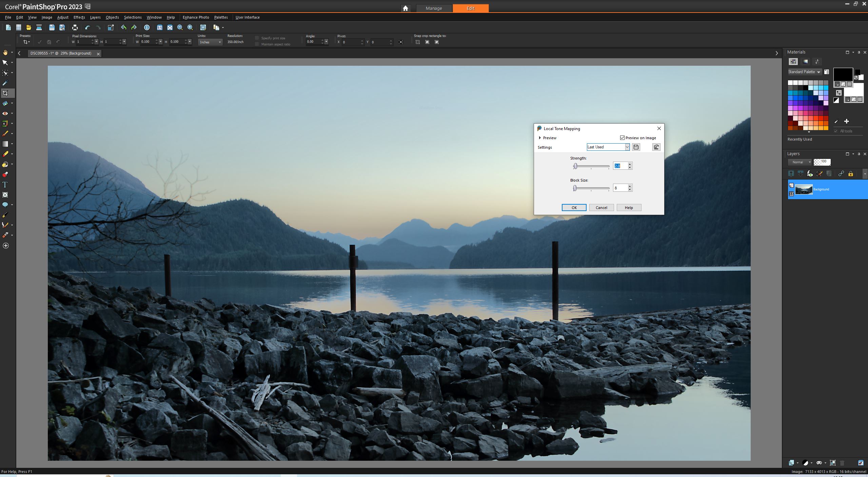Image resolution: width=868 pixels, height=477 pixels.
Task: Click Help in Local Tone Mapping
Action: point(629,208)
